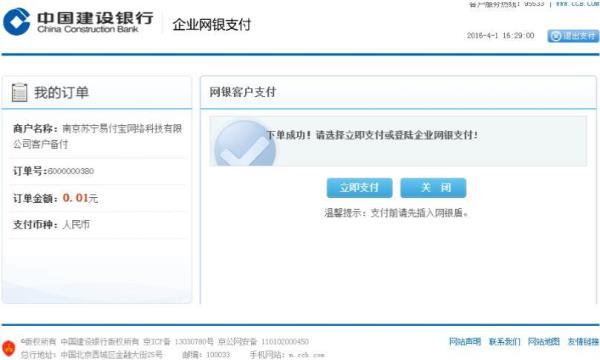Click the 温馨提示 reminder text
600x360 pixels.
pos(396,213)
